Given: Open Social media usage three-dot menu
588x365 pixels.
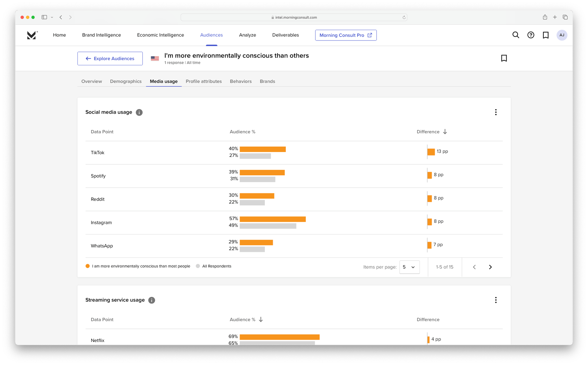Looking at the screenshot, I should pyautogui.click(x=496, y=112).
